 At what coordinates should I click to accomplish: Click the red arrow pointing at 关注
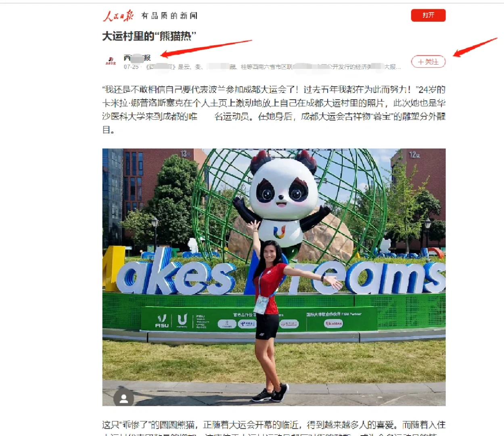[475, 47]
